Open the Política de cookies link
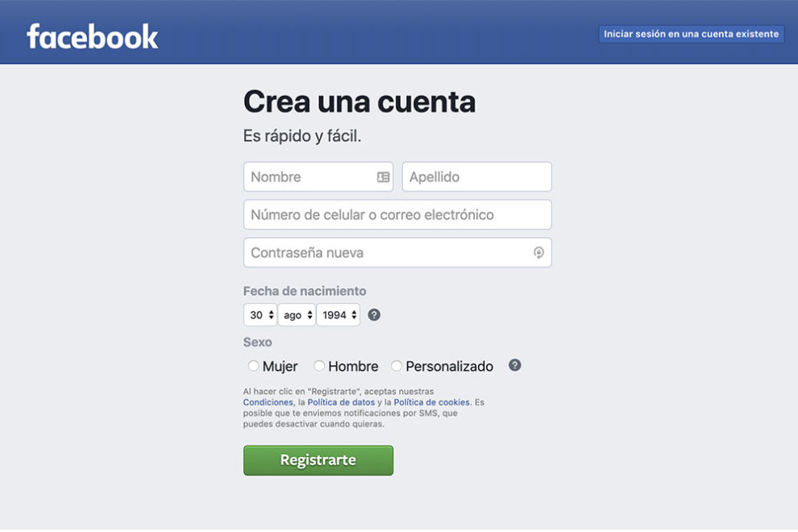798x532 pixels. click(x=431, y=402)
